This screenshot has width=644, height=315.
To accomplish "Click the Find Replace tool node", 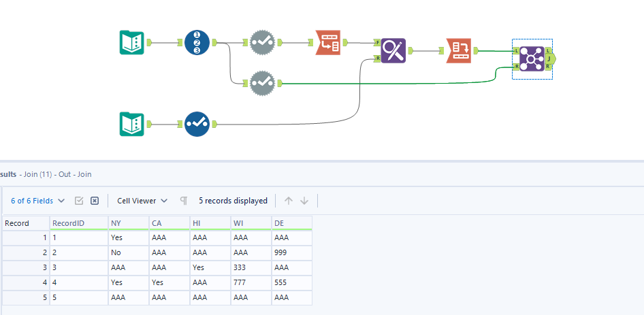I will point(393,51).
